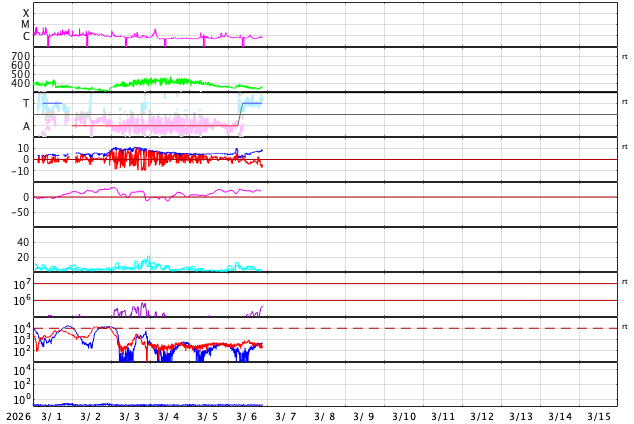
Task: Click the T label on the left axis
Action: 26,103
